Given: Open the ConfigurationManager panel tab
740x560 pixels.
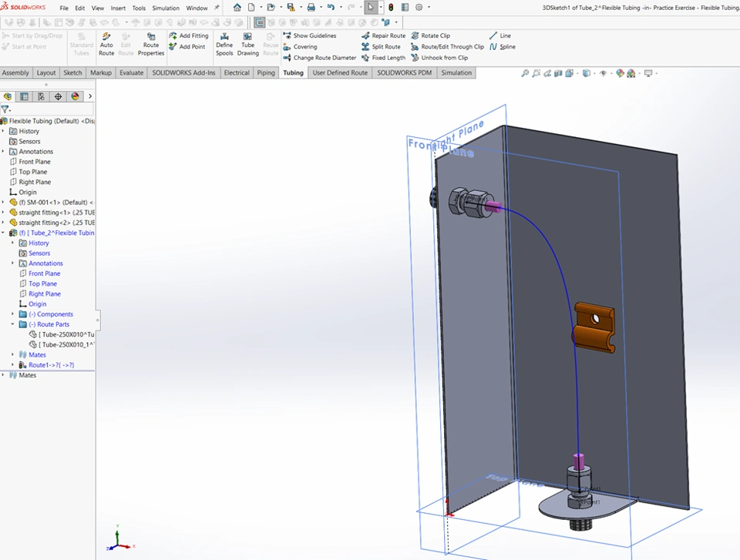Looking at the screenshot, I should 41,96.
